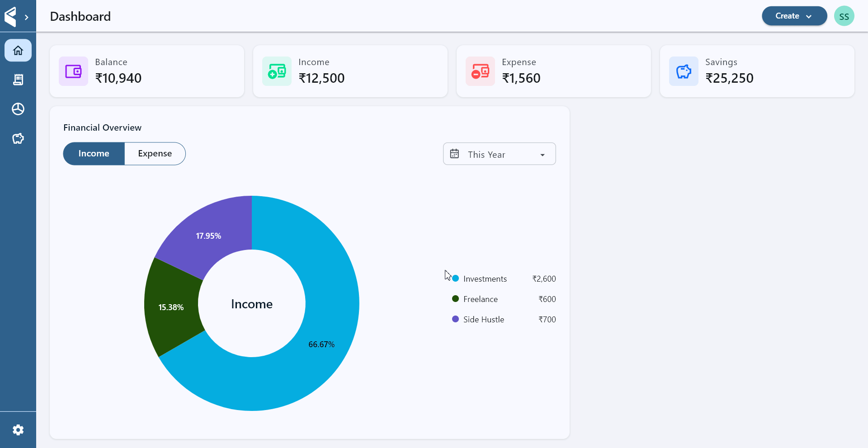Viewport: 868px width, 448px height.
Task: Click the red Expense wallet icon
Action: coord(480,71)
